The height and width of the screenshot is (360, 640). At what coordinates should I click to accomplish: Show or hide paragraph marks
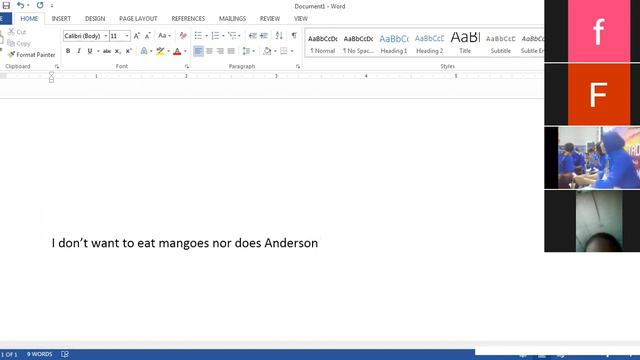[x=294, y=36]
